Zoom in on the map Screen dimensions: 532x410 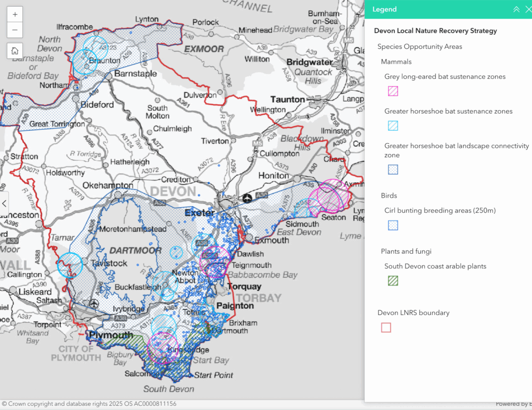point(15,14)
